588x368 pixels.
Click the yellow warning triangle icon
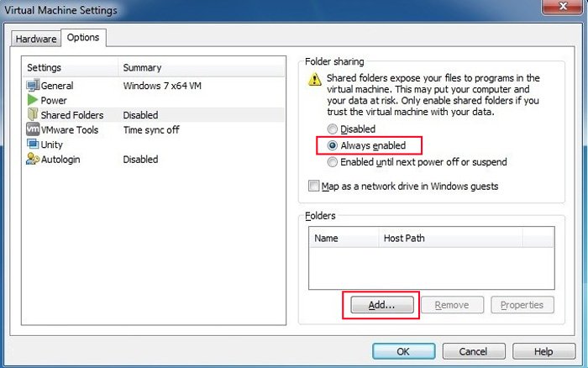[315, 80]
